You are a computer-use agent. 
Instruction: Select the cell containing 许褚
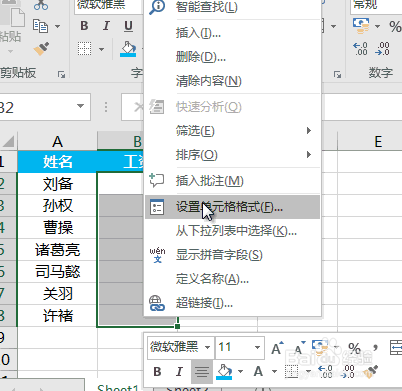click(x=57, y=316)
